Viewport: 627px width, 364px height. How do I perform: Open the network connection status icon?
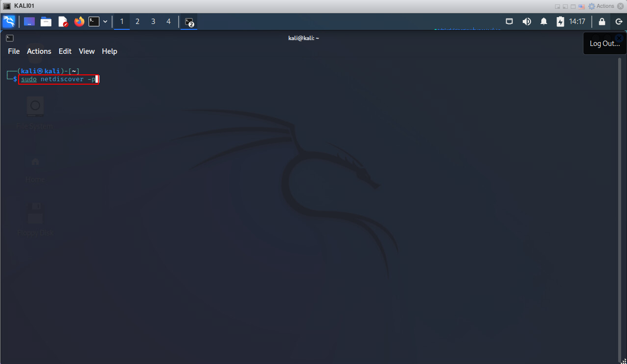point(510,22)
